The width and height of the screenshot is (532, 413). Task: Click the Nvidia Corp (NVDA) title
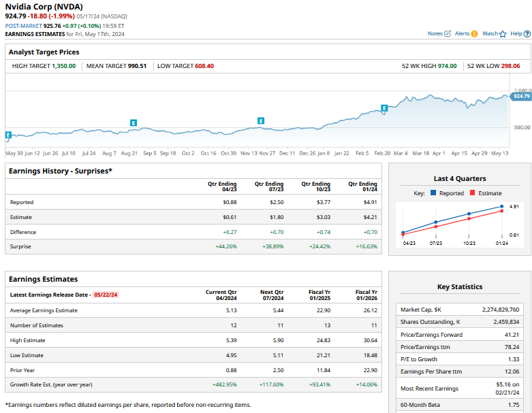(44, 7)
